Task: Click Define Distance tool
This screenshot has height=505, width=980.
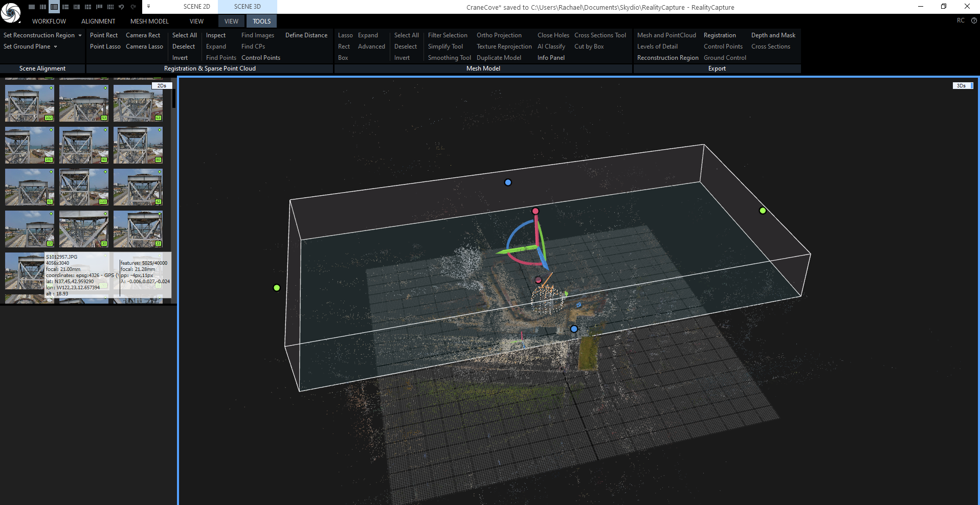Action: point(306,35)
